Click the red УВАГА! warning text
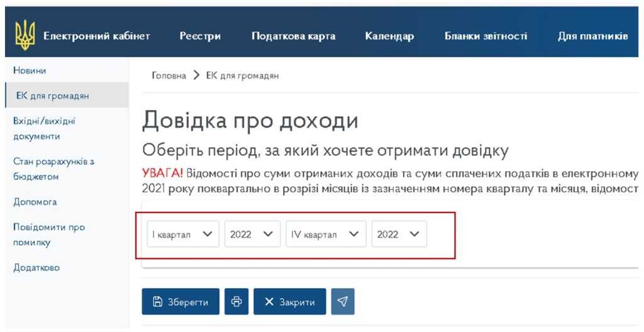This screenshot has width=644, height=332. point(162,173)
